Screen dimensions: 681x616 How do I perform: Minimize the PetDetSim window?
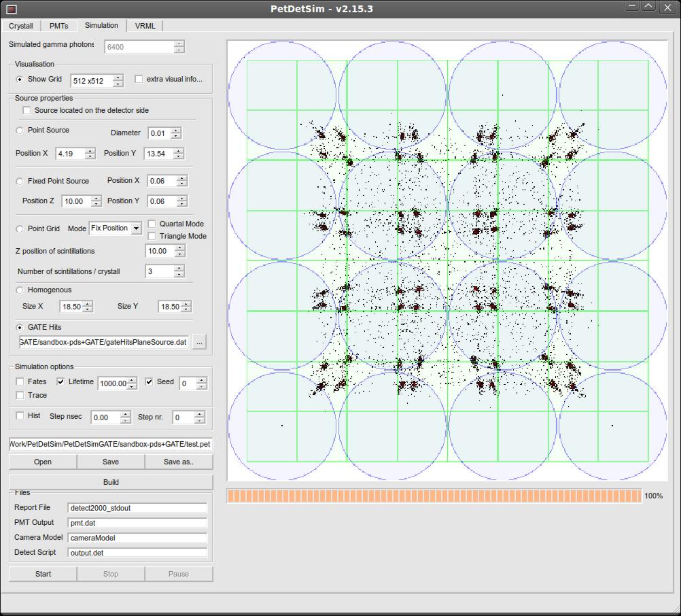coord(632,7)
